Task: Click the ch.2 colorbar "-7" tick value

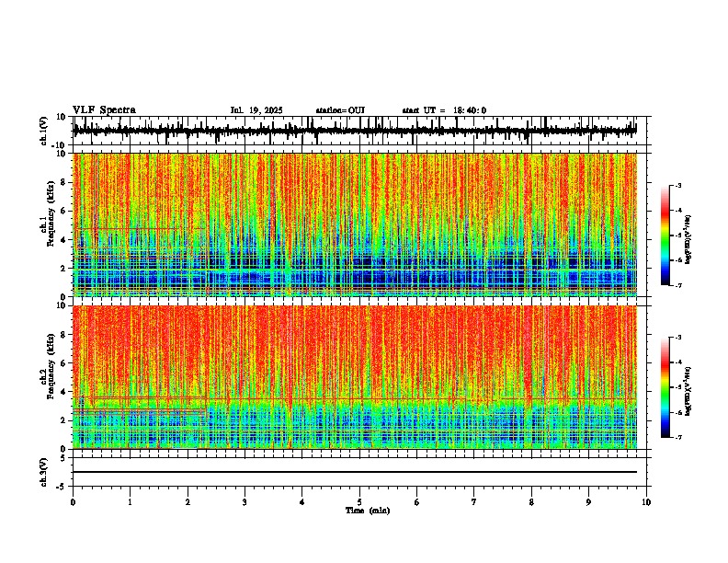Action: click(x=677, y=437)
